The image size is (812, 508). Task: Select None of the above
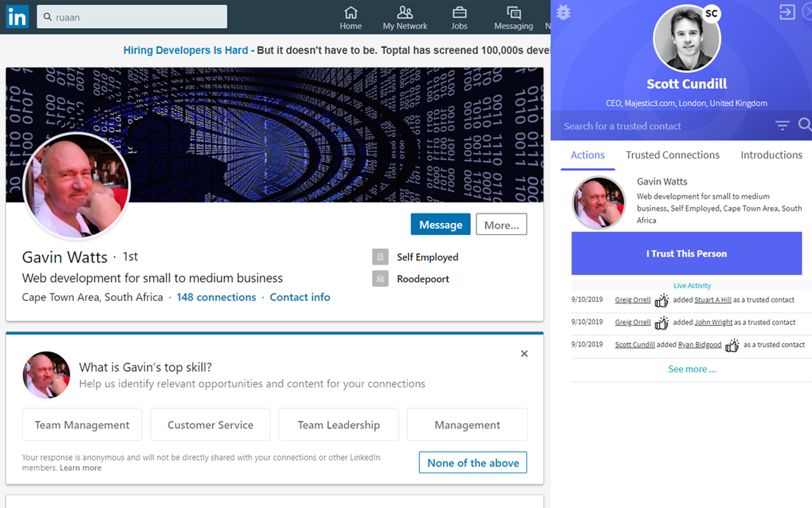[x=473, y=463]
